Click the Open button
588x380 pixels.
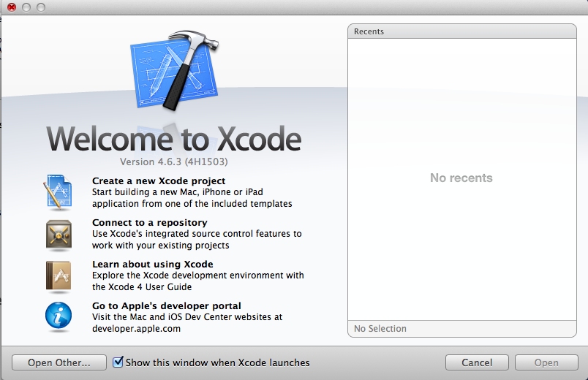coord(546,362)
